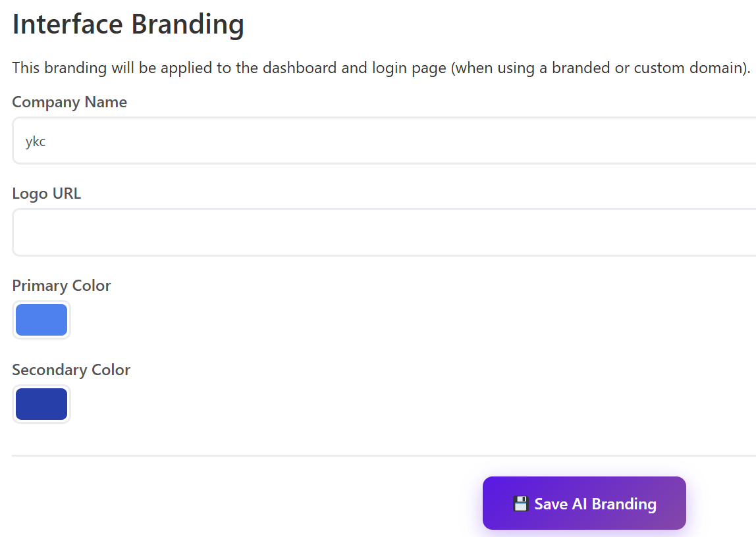Click the Logo URL label
The width and height of the screenshot is (756, 537).
[47, 193]
